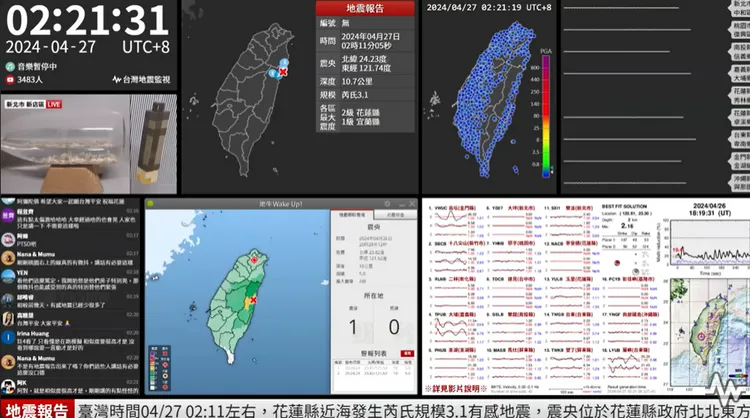Click the 3483人 viewer count
The image size is (750, 418).
tap(30, 80)
